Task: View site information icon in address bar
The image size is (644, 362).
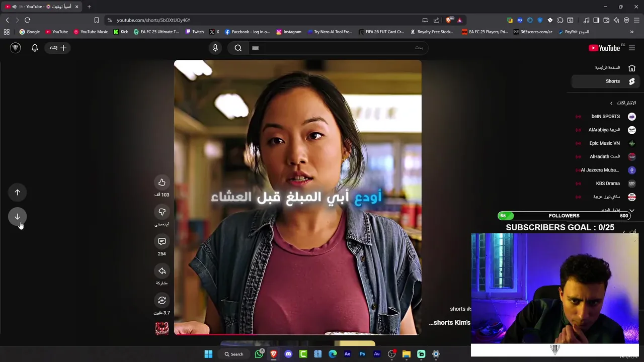Action: tap(110, 20)
